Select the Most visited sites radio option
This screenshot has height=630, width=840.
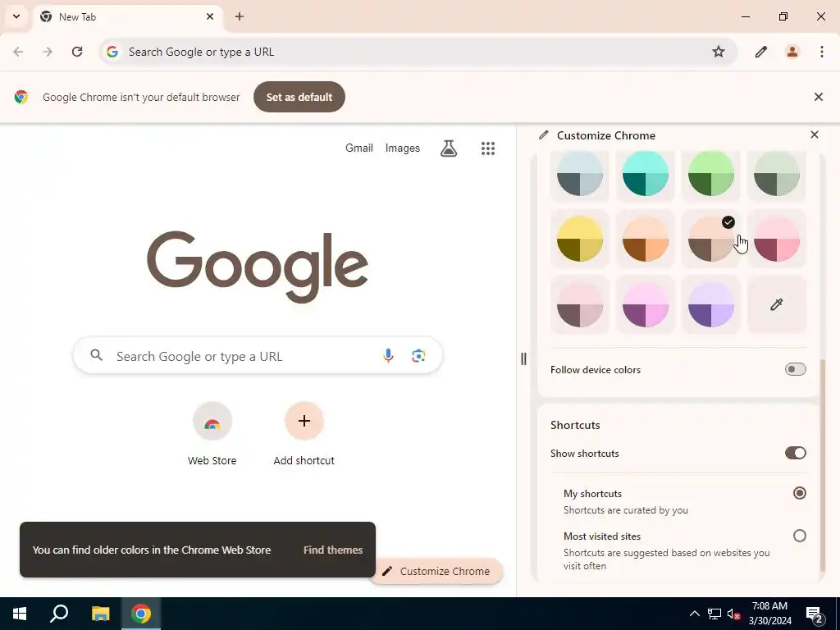[x=799, y=536]
